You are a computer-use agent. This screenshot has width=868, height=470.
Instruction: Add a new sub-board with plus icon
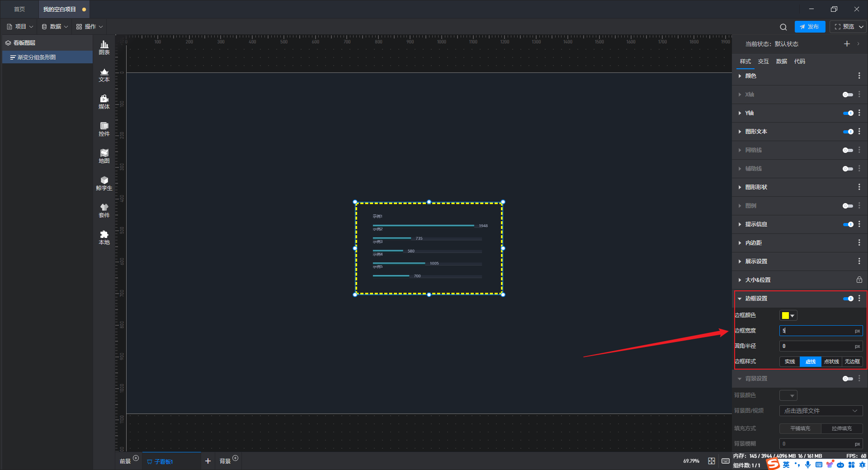pos(208,461)
